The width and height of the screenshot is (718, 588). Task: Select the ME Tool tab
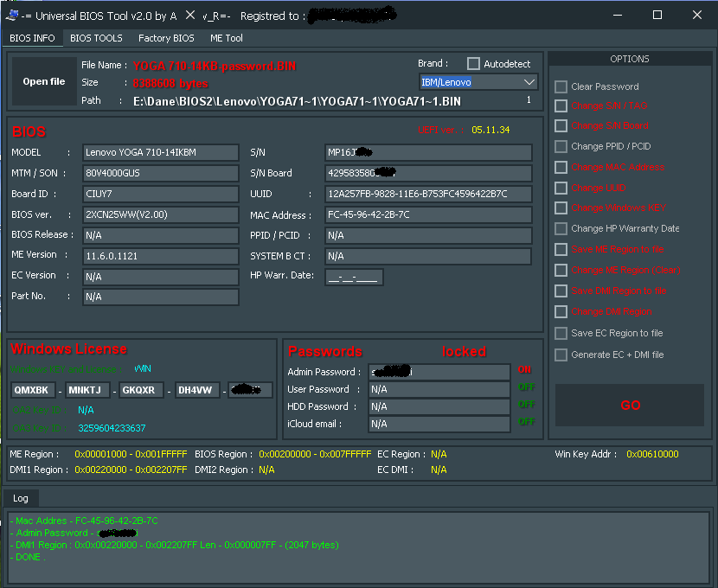click(226, 38)
